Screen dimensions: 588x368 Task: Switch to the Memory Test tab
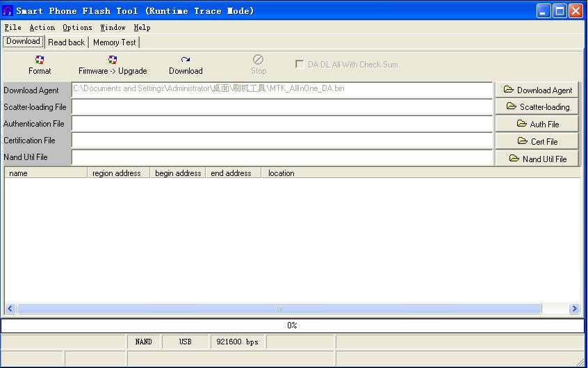click(115, 42)
